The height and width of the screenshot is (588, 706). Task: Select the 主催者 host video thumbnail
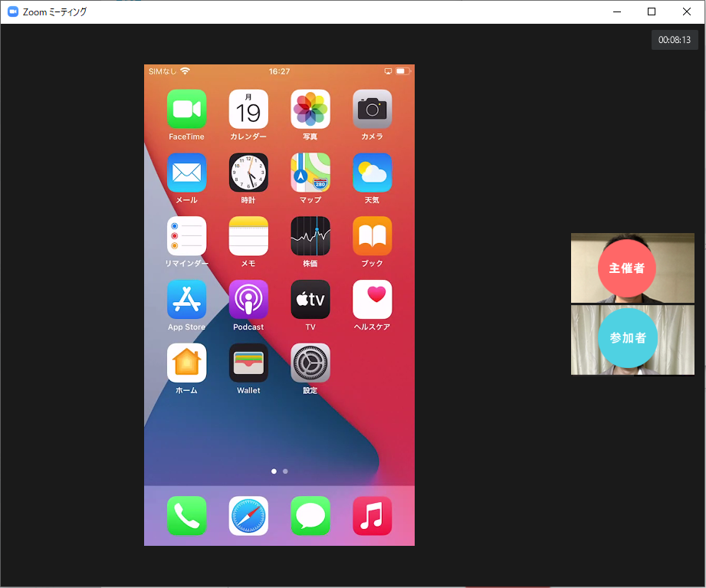(x=632, y=268)
